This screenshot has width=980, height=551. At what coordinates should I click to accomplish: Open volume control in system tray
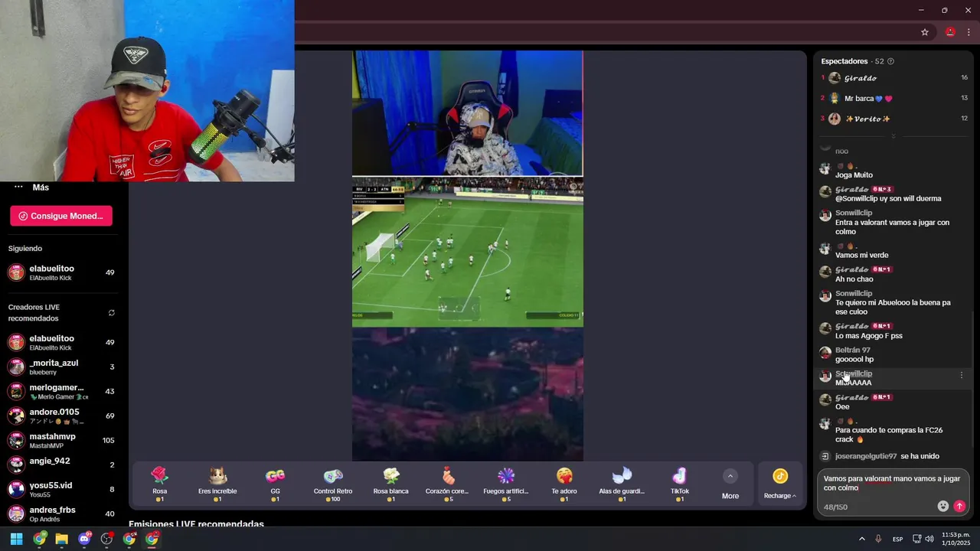[x=929, y=539]
